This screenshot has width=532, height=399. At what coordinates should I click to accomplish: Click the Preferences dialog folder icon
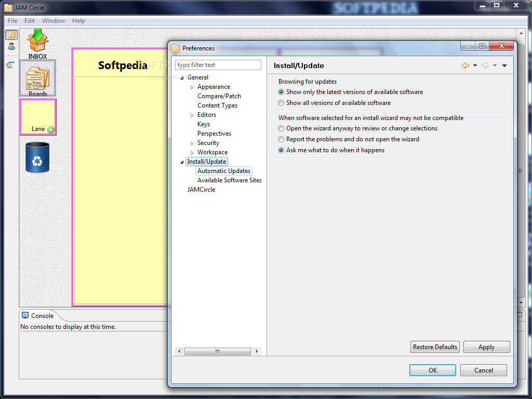[x=175, y=48]
